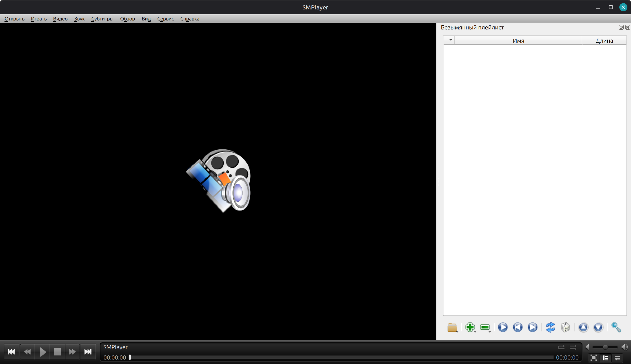The width and height of the screenshot is (631, 364).
Task: Open the equalizer settings button
Action: pyautogui.click(x=617, y=358)
